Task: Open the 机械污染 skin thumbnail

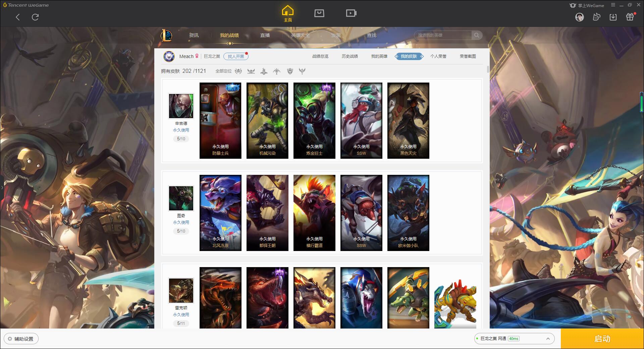Action: click(x=267, y=120)
